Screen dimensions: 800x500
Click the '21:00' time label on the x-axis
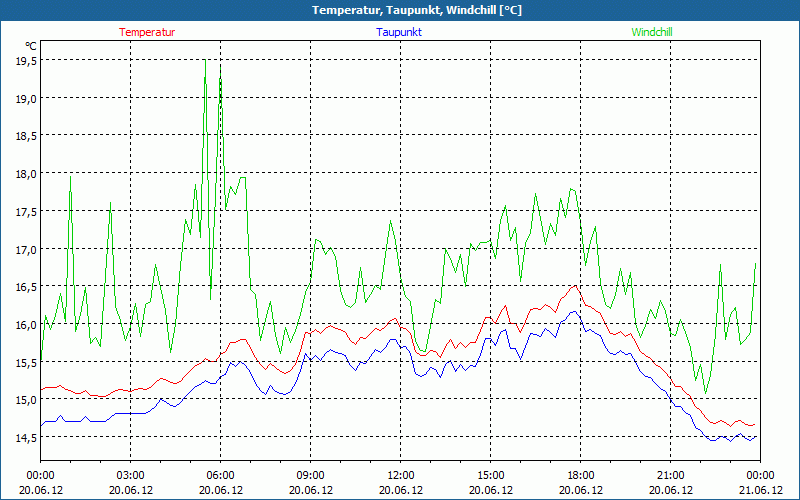pyautogui.click(x=670, y=476)
